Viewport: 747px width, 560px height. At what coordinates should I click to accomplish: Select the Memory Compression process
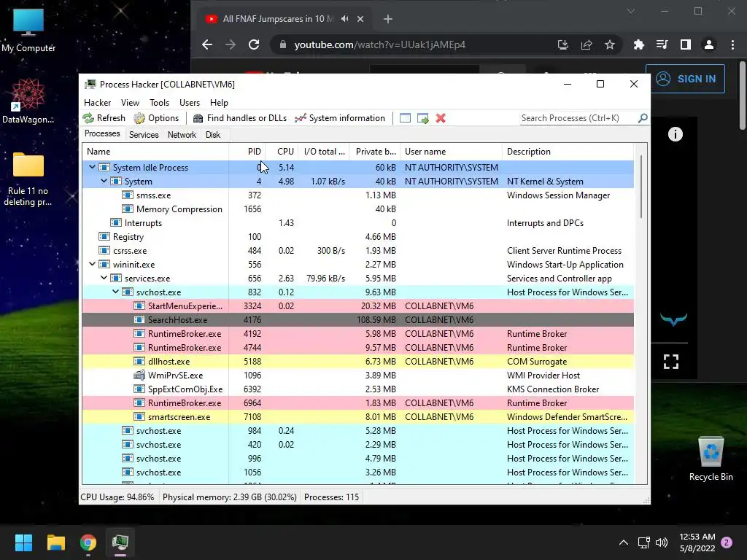pyautogui.click(x=357, y=209)
